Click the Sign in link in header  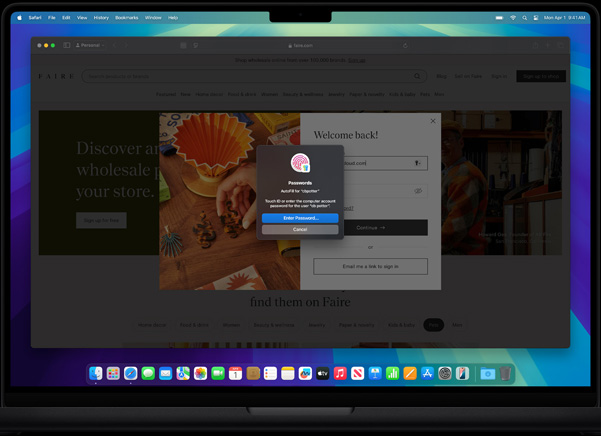[x=499, y=76]
